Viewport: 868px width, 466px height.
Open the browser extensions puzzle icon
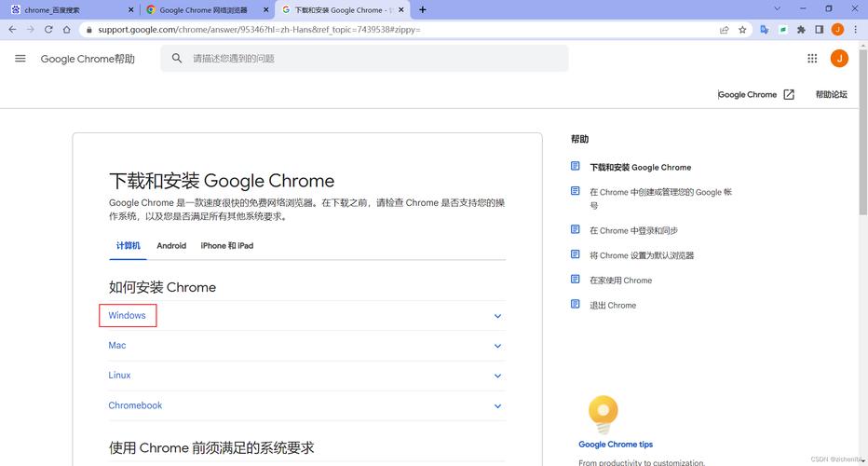[801, 30]
